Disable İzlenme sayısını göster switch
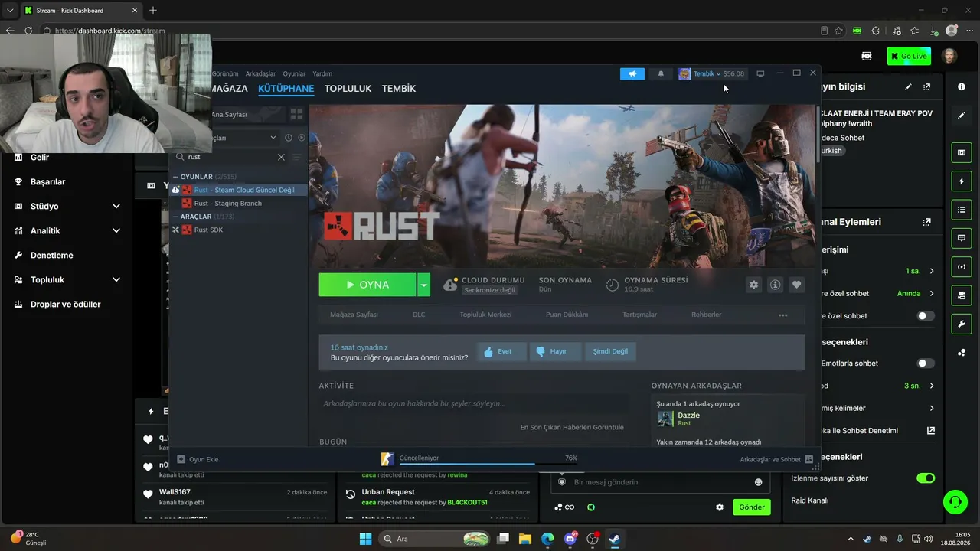980x551 pixels. coord(926,478)
